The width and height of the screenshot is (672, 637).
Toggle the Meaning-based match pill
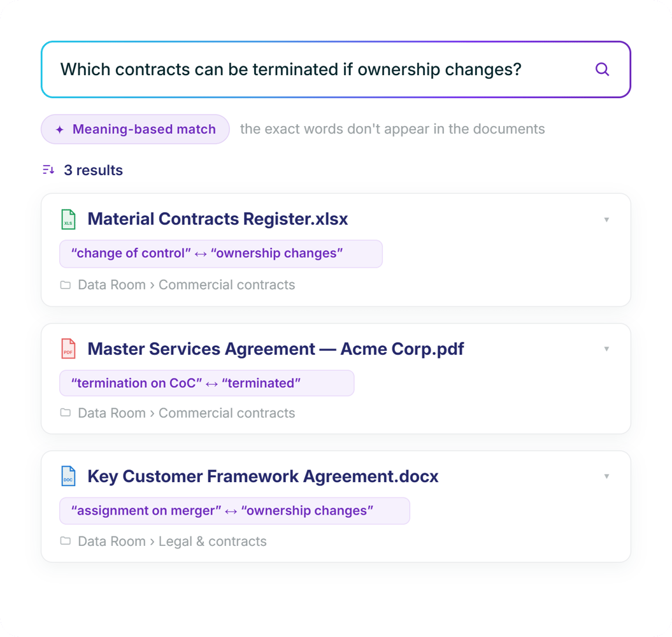(136, 129)
